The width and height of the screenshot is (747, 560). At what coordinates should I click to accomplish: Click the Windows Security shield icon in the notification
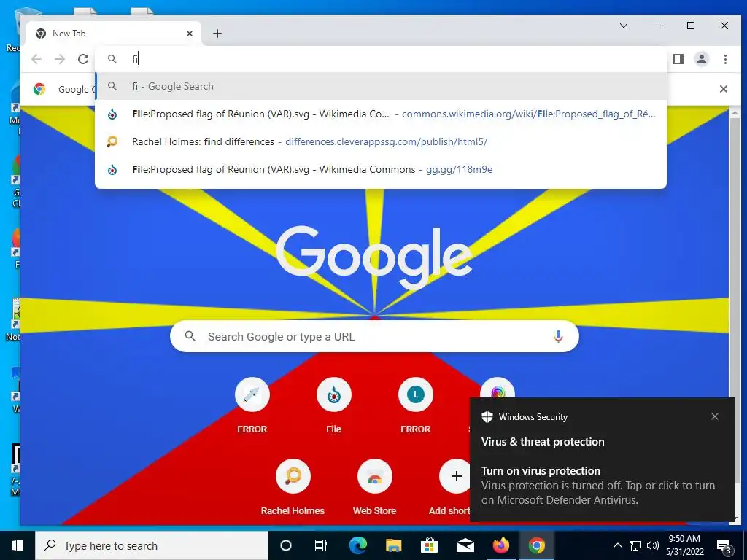487,416
